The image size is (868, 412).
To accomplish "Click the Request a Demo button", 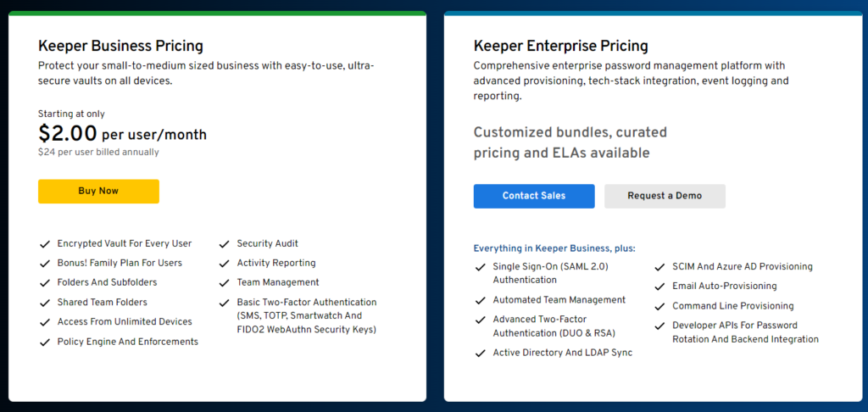I will click(665, 196).
